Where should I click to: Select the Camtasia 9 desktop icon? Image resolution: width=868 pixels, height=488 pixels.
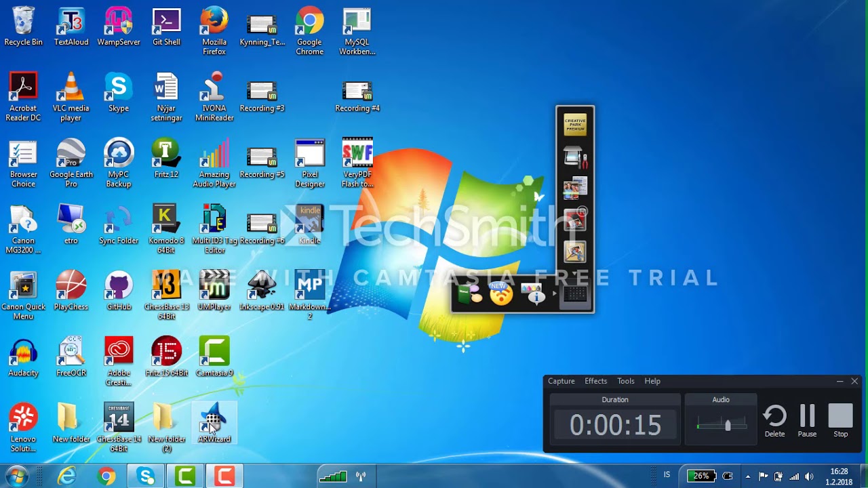coord(214,357)
